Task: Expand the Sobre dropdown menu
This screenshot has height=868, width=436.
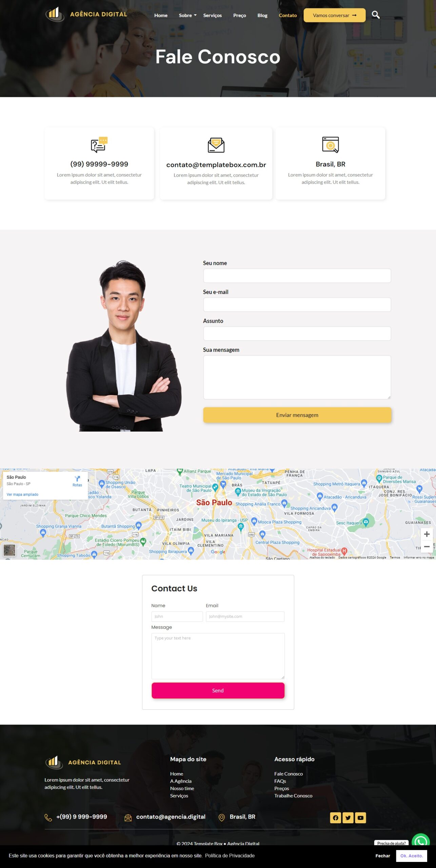Action: pos(187,15)
